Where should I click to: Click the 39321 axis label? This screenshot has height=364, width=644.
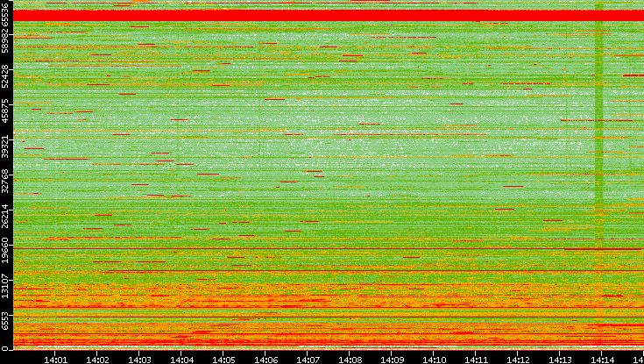click(x=4, y=145)
